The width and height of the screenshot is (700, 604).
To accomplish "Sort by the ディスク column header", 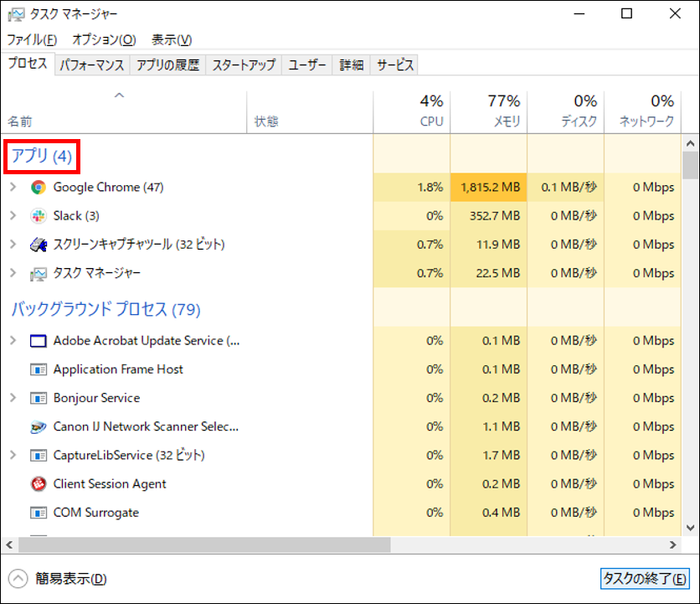I will [566, 112].
